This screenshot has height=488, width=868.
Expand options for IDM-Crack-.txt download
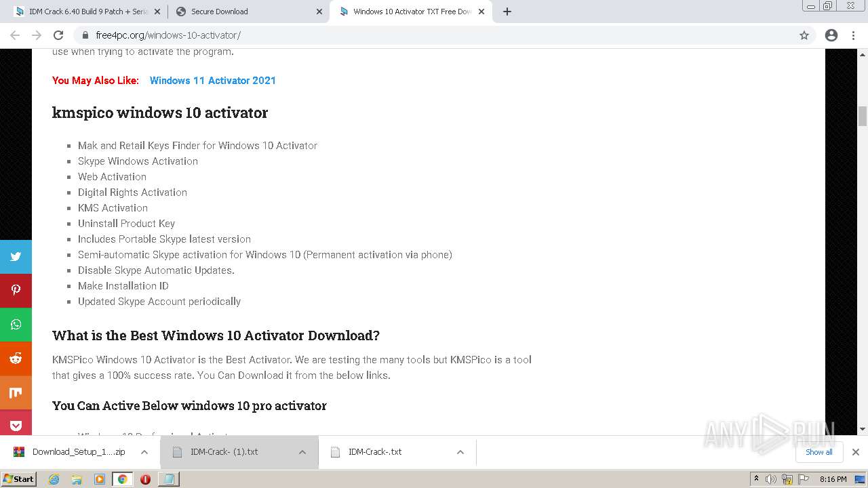[x=460, y=452]
